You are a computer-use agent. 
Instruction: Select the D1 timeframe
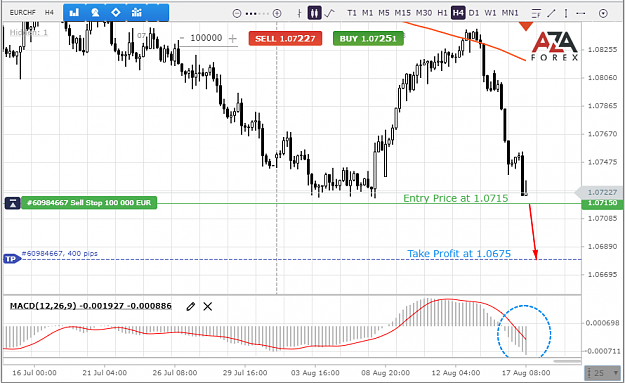[x=474, y=13]
